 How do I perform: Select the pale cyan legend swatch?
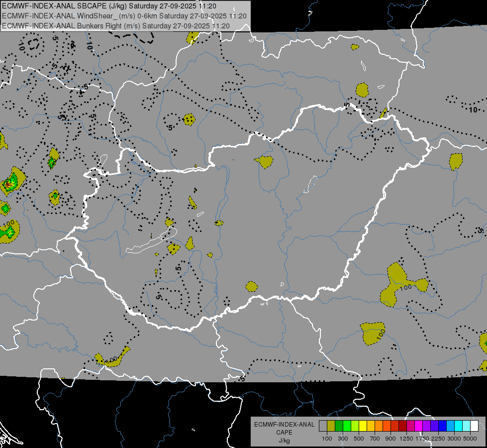[x=467, y=426]
